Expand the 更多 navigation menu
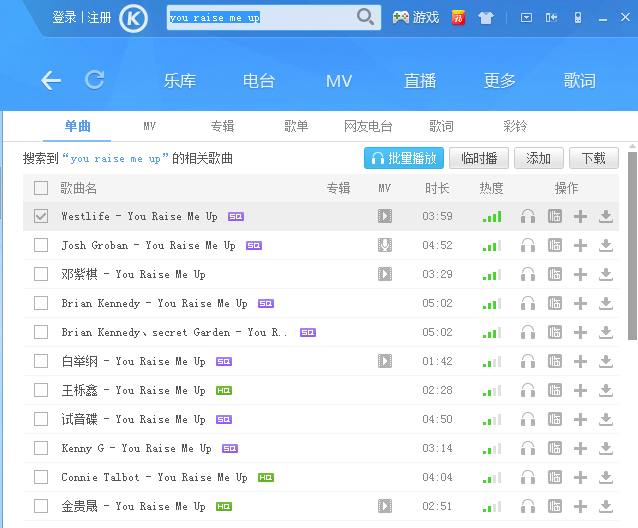 [500, 81]
